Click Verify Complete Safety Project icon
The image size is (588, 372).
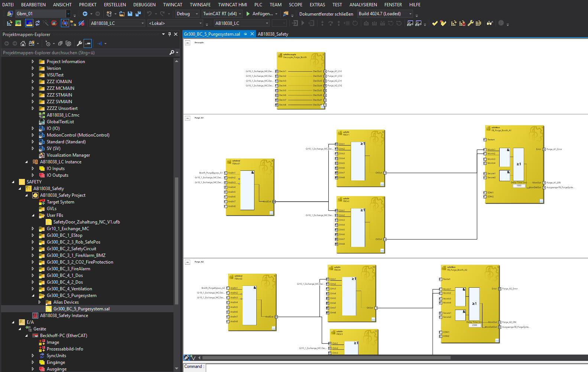pos(443,23)
